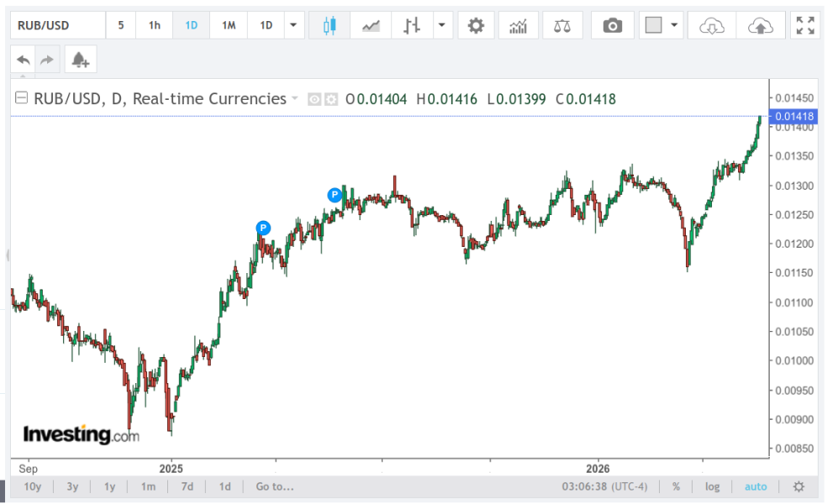
Task: Select the candlestick chart style
Action: pyautogui.click(x=329, y=25)
